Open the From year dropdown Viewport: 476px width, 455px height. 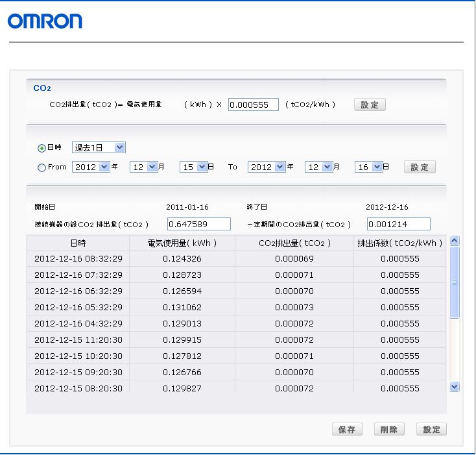90,167
